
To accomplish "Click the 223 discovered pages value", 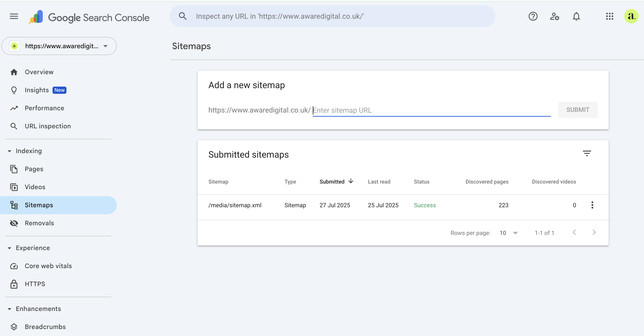I will coord(503,205).
